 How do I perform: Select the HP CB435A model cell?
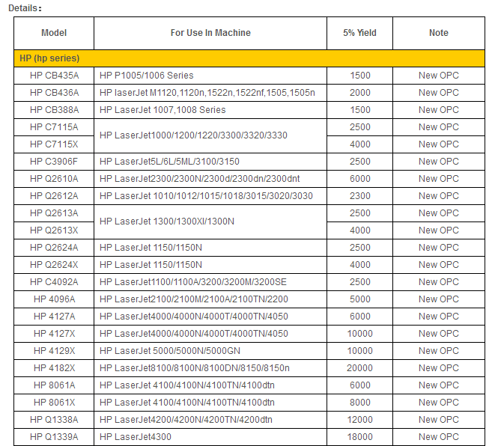[x=54, y=76]
